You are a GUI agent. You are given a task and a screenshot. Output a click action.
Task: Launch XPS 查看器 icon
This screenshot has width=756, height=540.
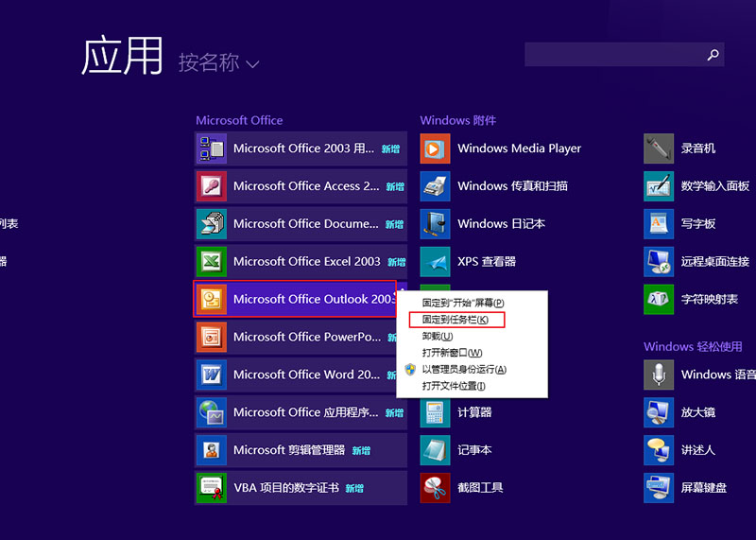tap(435, 261)
